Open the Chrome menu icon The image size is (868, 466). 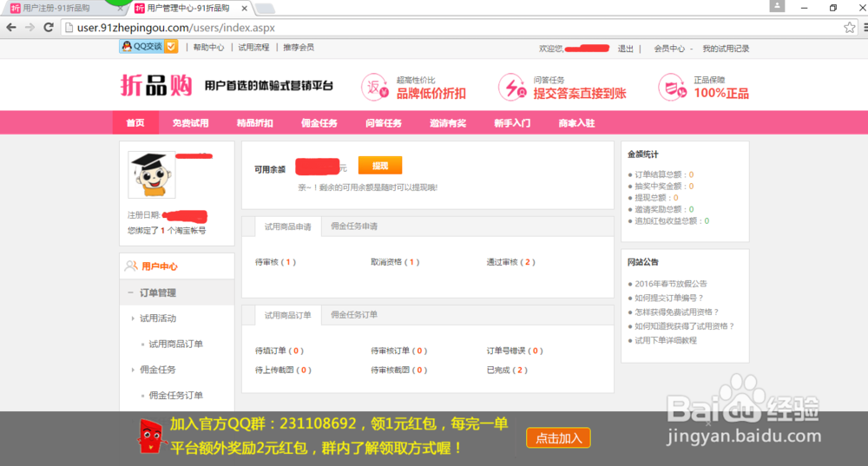[865, 27]
